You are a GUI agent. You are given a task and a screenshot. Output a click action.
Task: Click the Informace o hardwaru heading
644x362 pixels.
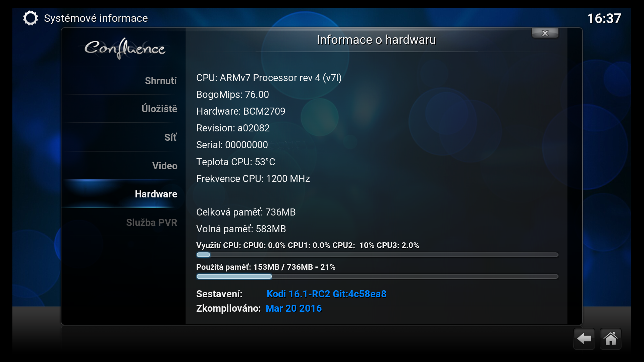376,40
